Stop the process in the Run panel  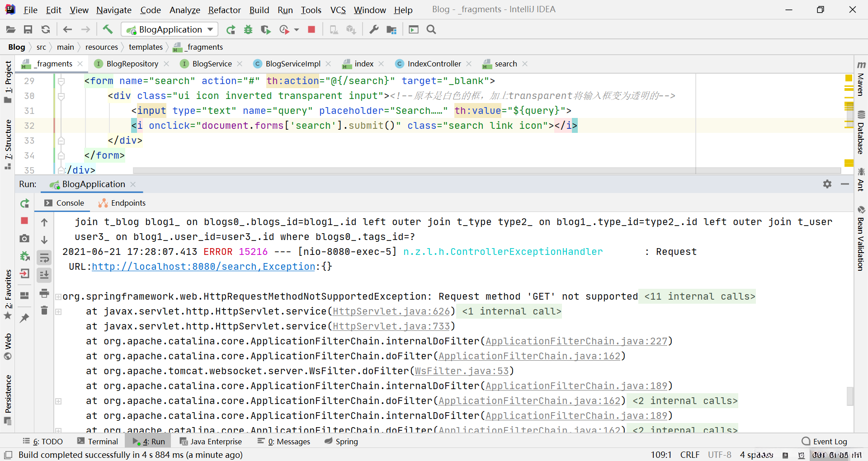(x=25, y=221)
